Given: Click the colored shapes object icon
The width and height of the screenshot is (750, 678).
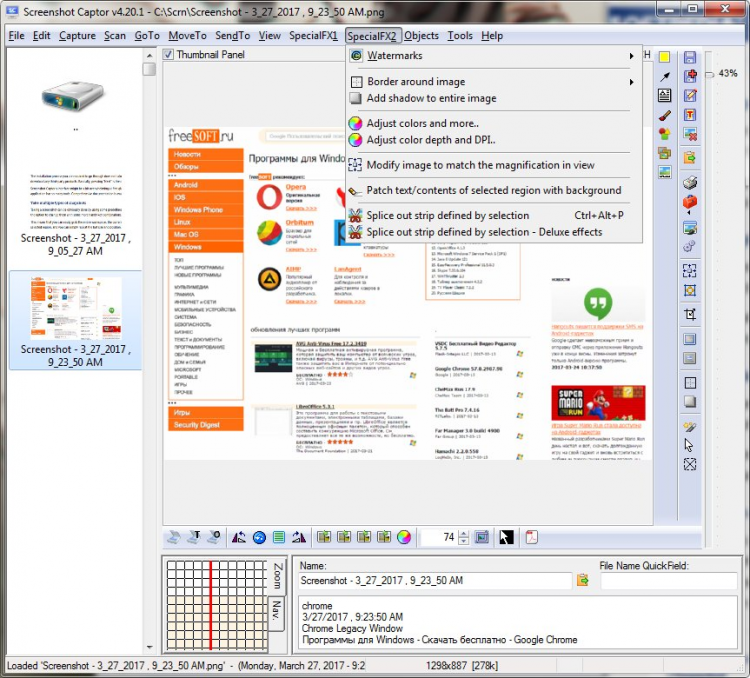Looking at the screenshot, I should coord(664,134).
